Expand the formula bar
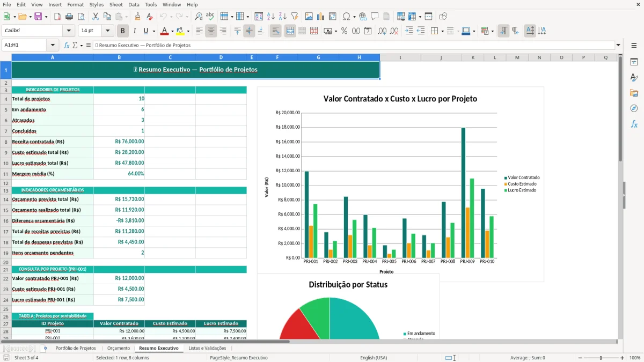 click(x=618, y=45)
